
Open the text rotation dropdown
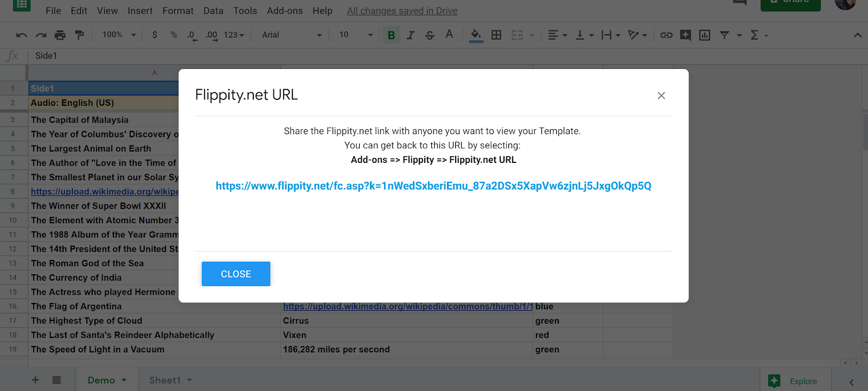(637, 35)
